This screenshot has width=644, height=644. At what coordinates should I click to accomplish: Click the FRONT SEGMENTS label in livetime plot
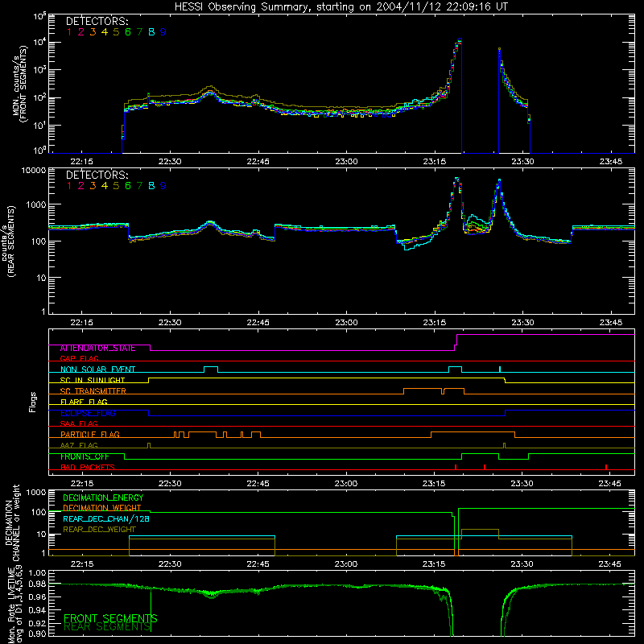[x=110, y=618]
